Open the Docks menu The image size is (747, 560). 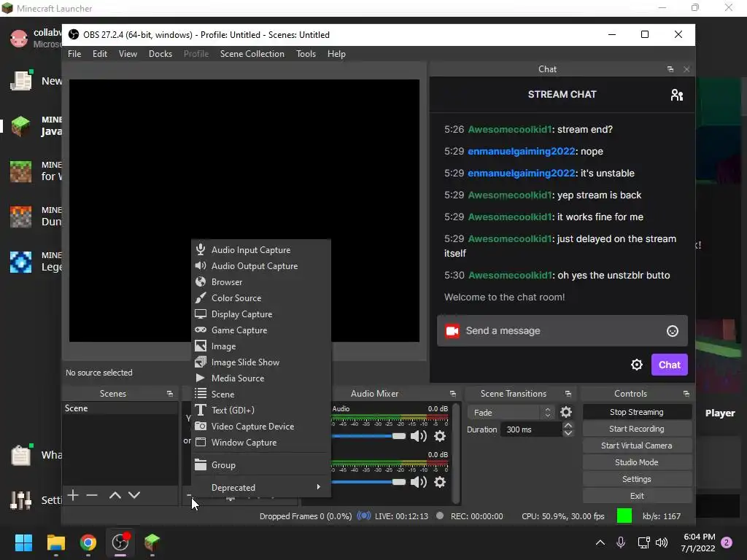(160, 54)
